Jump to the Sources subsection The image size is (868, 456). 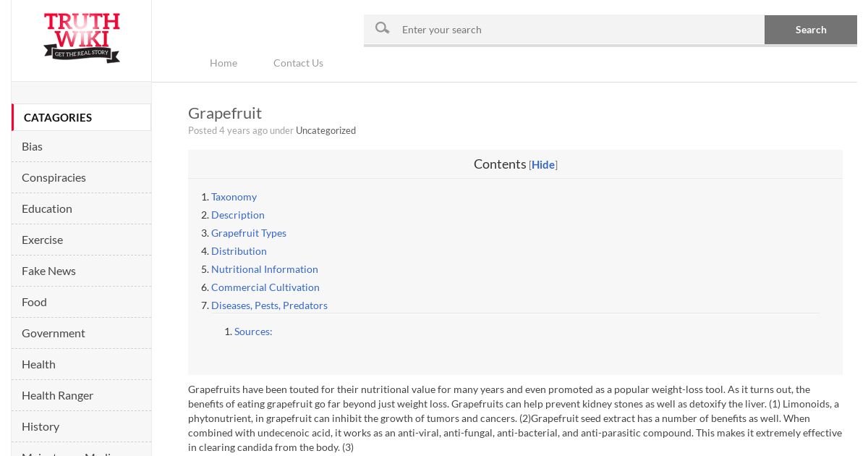click(x=253, y=332)
